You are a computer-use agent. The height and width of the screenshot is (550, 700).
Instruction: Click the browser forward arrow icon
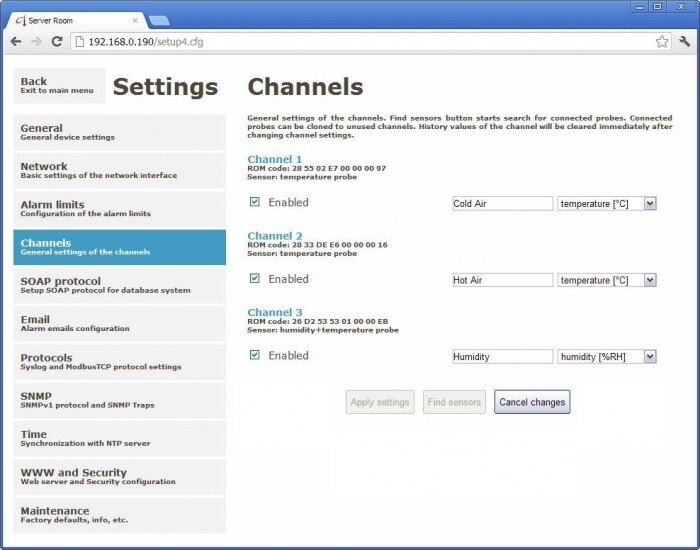[x=36, y=41]
